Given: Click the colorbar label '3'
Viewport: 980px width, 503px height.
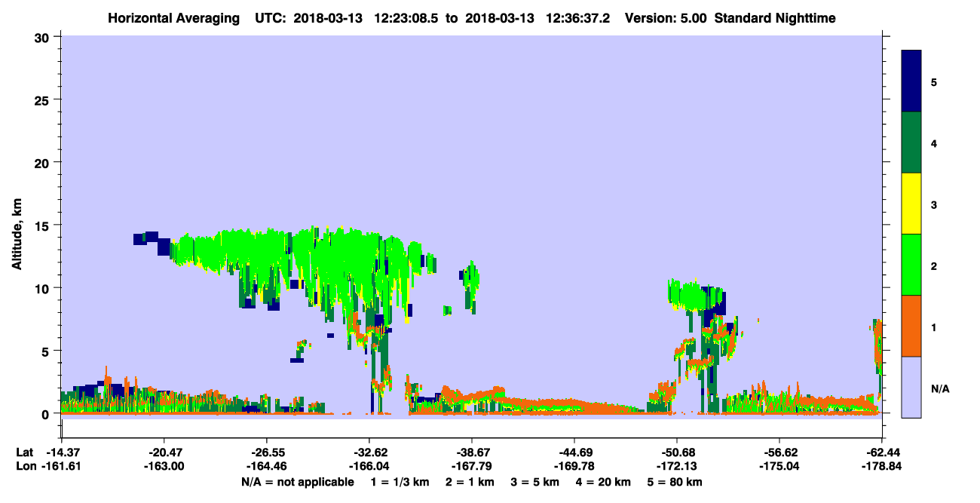Looking at the screenshot, I should pos(934,204).
